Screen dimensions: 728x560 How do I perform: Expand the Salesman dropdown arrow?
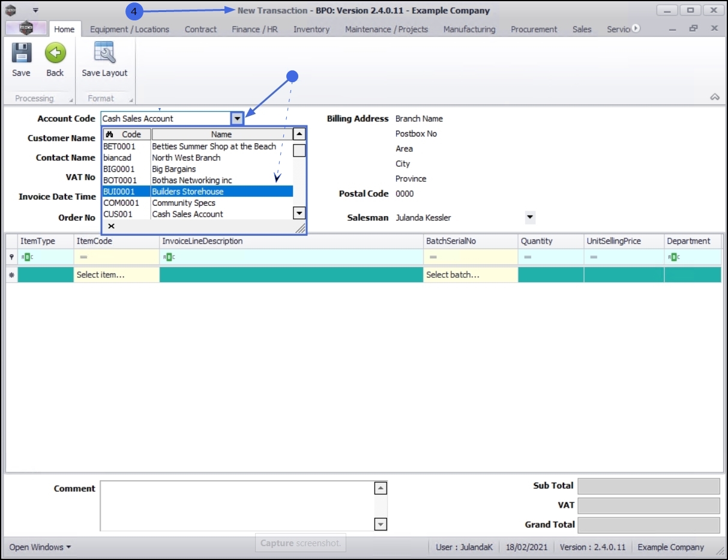pos(530,217)
